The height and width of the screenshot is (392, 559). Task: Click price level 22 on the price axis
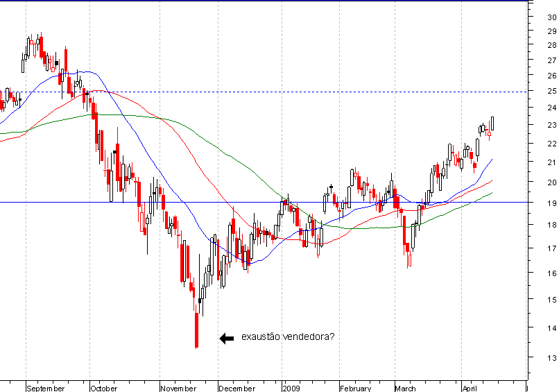pos(552,144)
